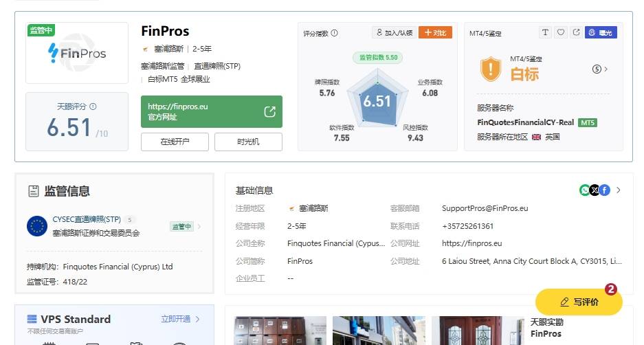Click the 风控指数 9.43 value
Screen dimensions: 644x345
(415, 138)
